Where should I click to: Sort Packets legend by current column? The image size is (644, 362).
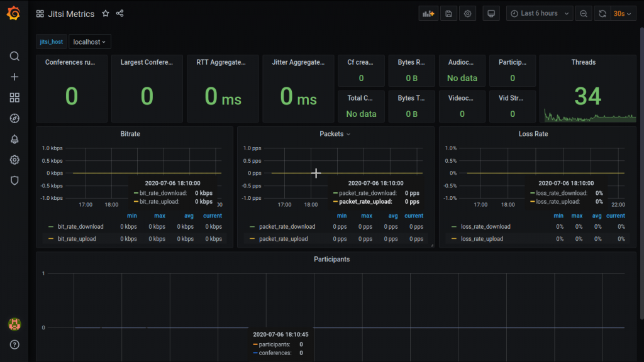[414, 216]
